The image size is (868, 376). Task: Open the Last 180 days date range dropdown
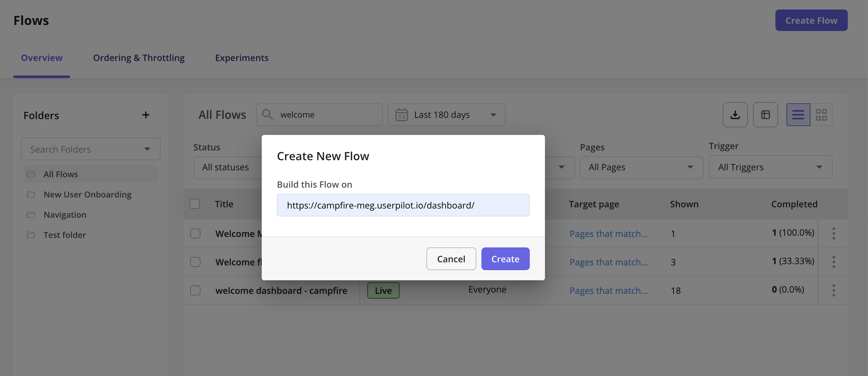(446, 115)
